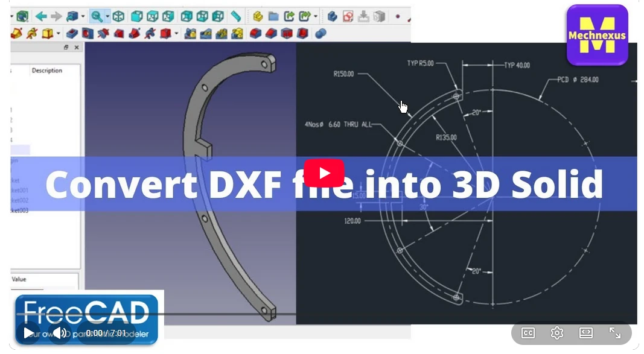Select the Chamfer tool icon

click(271, 33)
